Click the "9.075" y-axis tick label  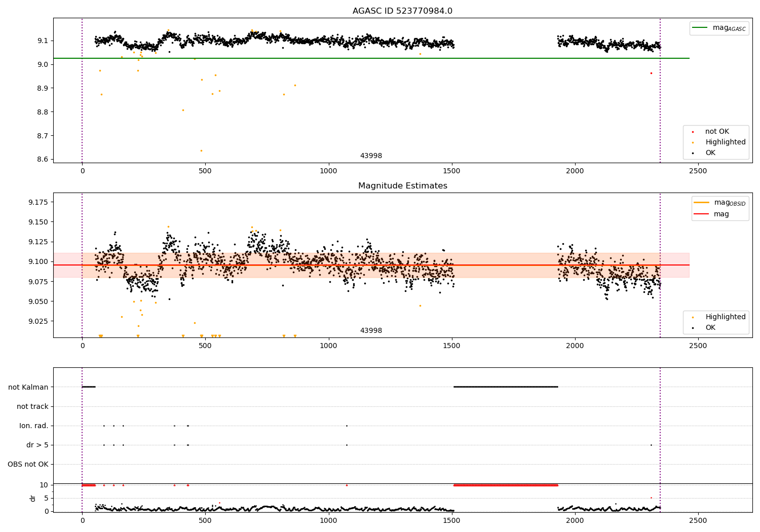point(39,282)
